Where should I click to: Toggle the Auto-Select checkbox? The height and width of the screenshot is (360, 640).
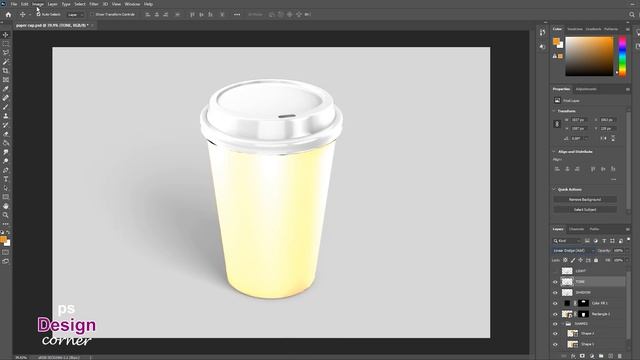coord(38,14)
